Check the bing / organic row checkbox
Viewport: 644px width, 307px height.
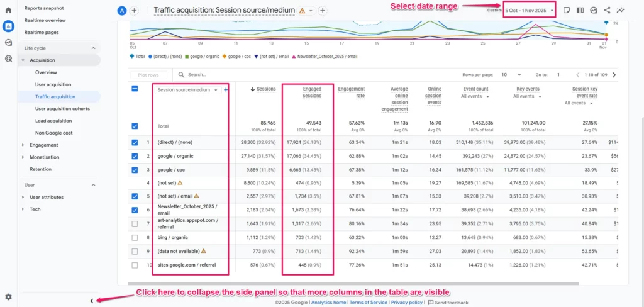(x=135, y=237)
